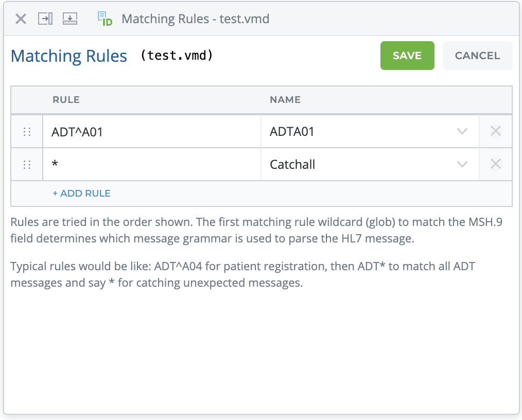Click the NAME column header
The width and height of the screenshot is (522, 420).
pos(285,100)
